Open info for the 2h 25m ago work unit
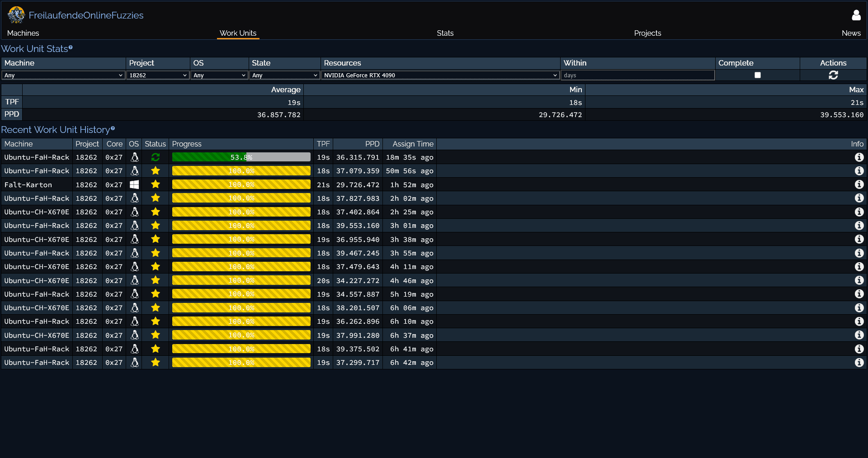 tap(859, 212)
